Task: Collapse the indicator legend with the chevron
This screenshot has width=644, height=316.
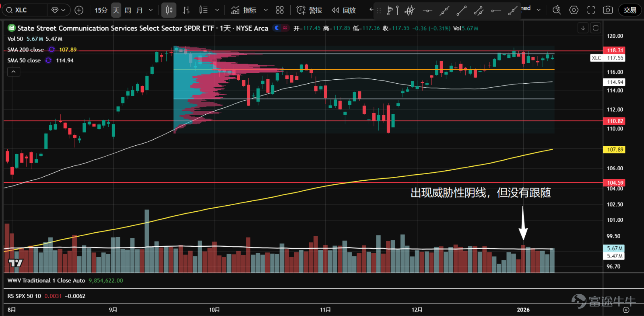Action: 13,72
